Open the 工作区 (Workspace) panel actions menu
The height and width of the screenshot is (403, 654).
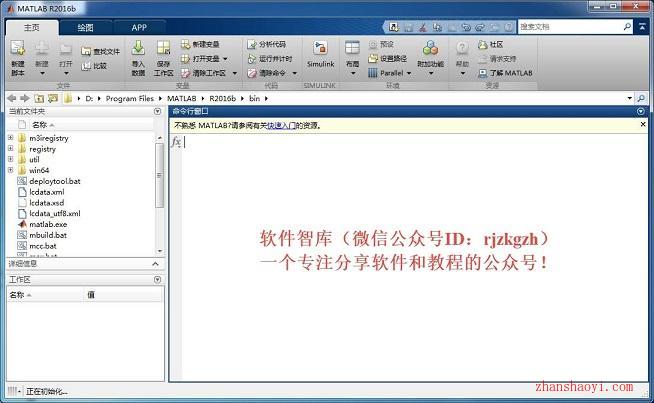point(157,280)
